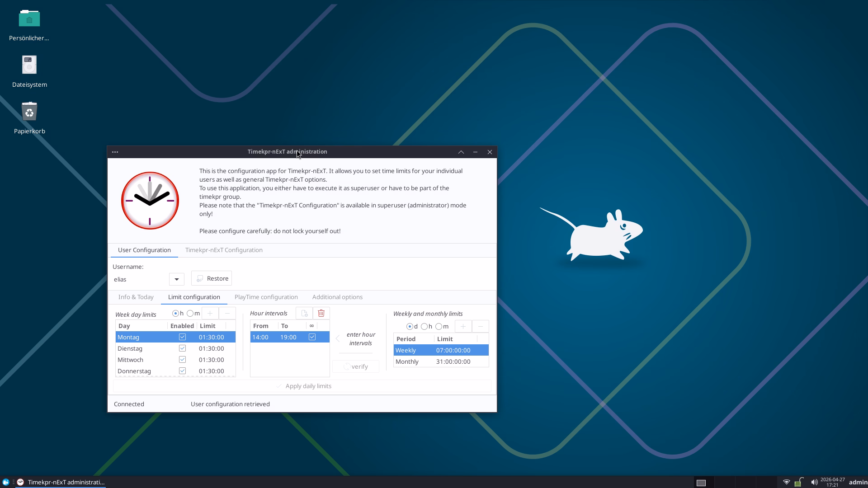Select the Dienstag row
868x488 pixels.
click(x=175, y=348)
